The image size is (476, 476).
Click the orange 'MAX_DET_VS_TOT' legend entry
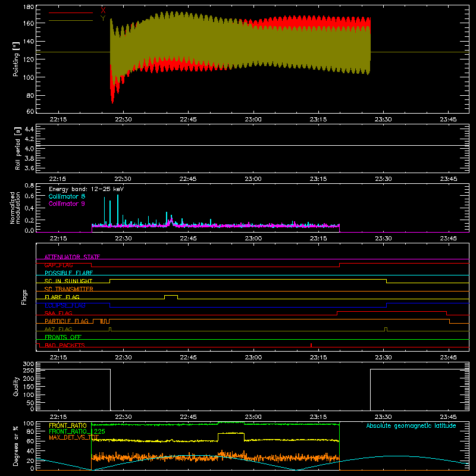(73, 437)
